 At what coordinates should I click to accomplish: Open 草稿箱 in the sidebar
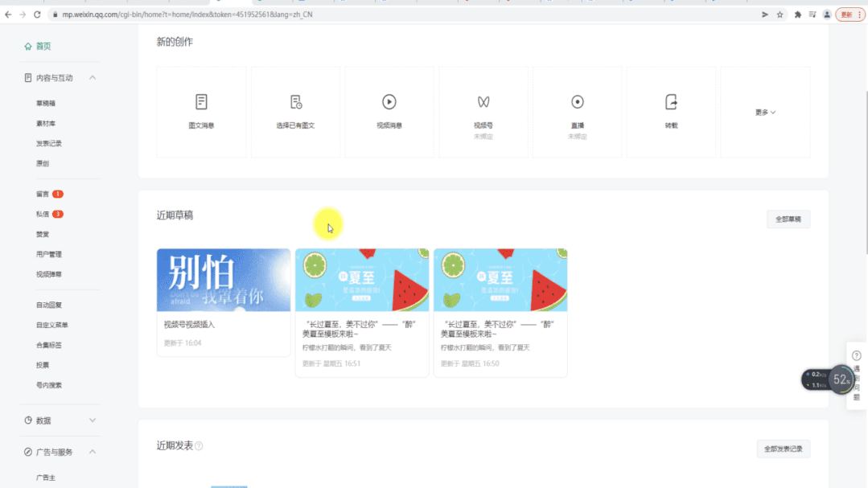tap(45, 104)
